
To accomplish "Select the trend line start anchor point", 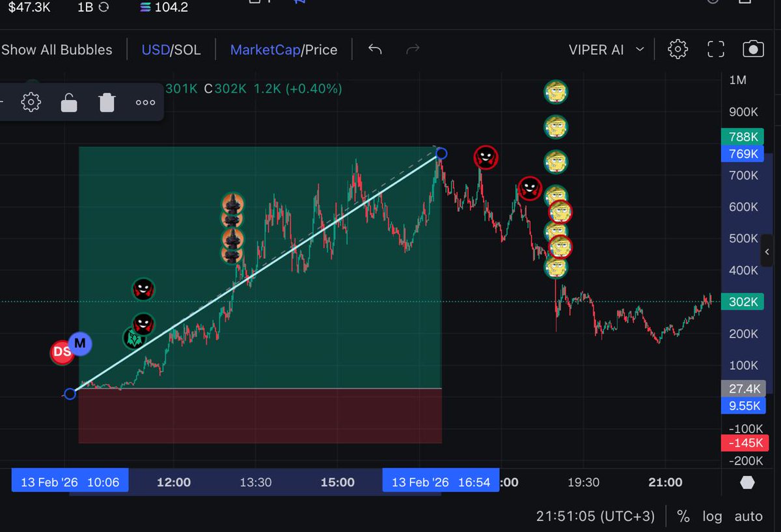I will coord(70,393).
